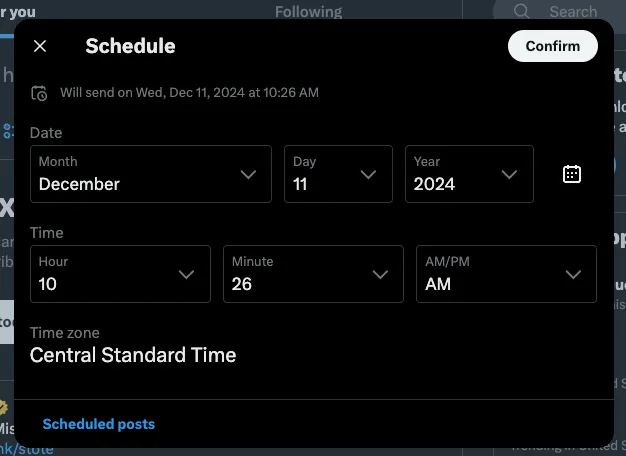626x456 pixels.
Task: Open the calendar date picker icon
Action: pyautogui.click(x=572, y=174)
